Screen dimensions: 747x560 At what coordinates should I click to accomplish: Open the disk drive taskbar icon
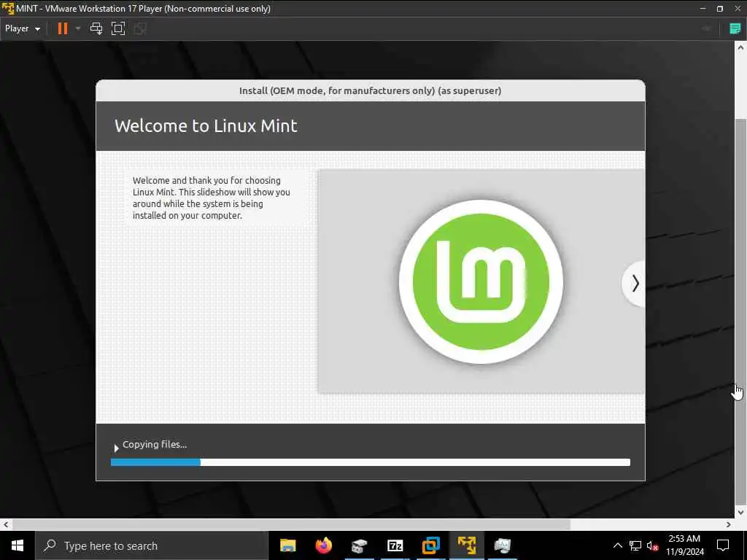coord(359,545)
